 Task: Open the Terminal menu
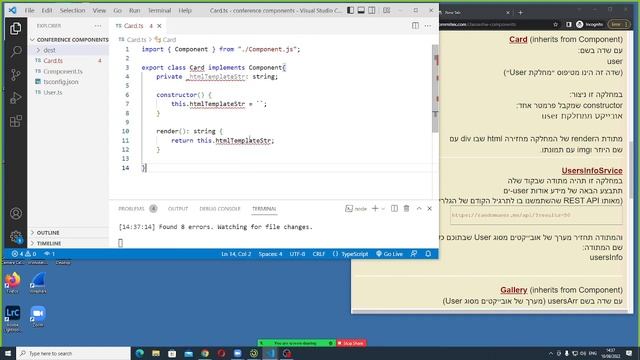(159, 10)
